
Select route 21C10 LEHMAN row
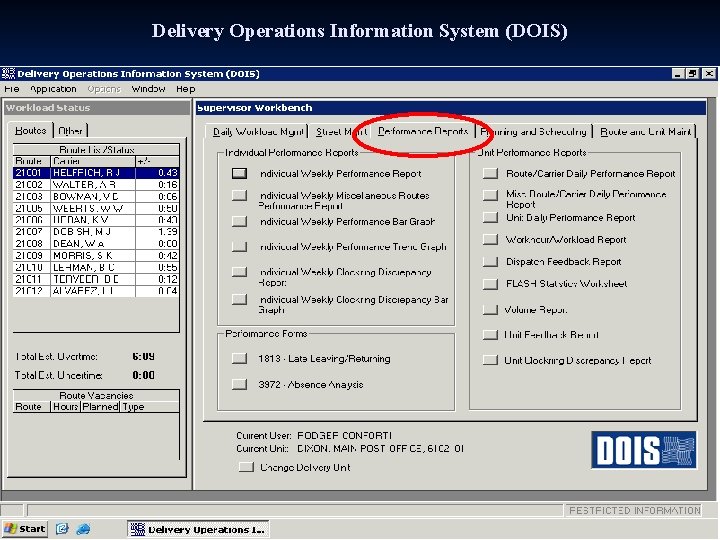point(96,267)
